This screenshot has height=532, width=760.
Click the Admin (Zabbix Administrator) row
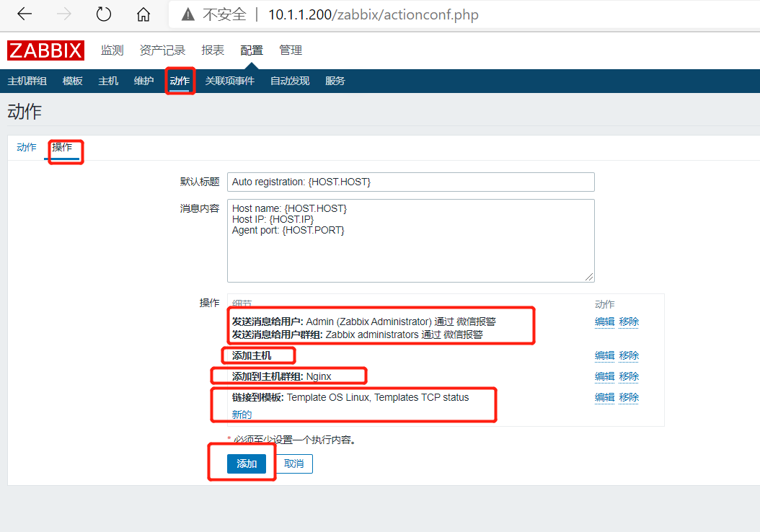pyautogui.click(x=364, y=322)
